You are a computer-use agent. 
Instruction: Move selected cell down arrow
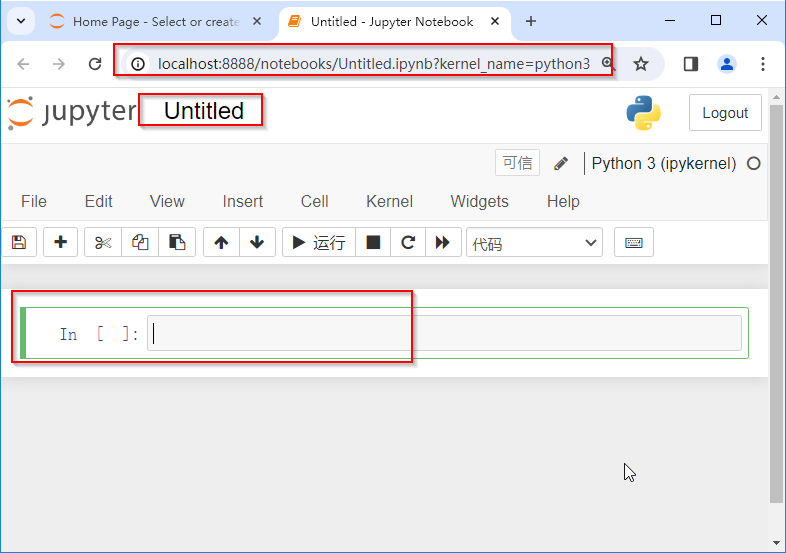click(257, 242)
